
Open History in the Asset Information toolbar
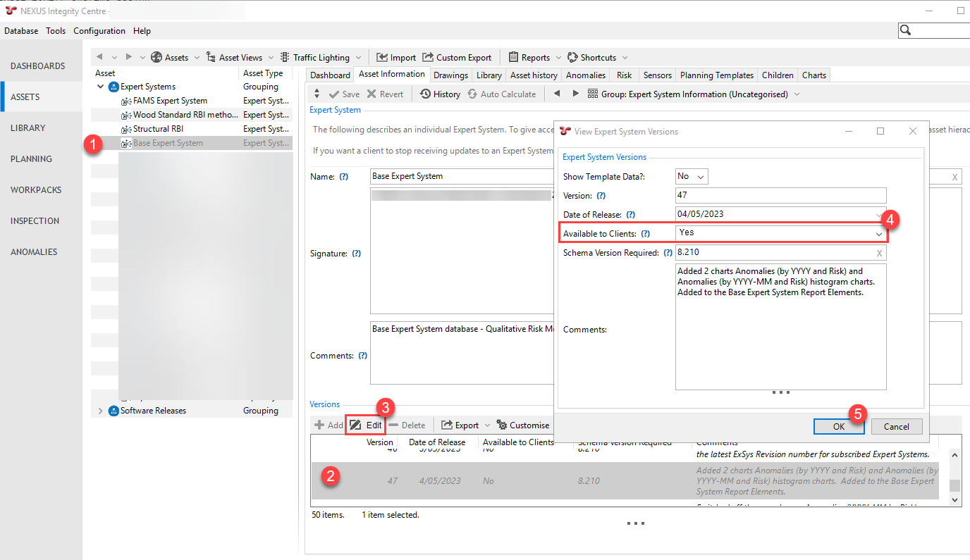pyautogui.click(x=440, y=94)
